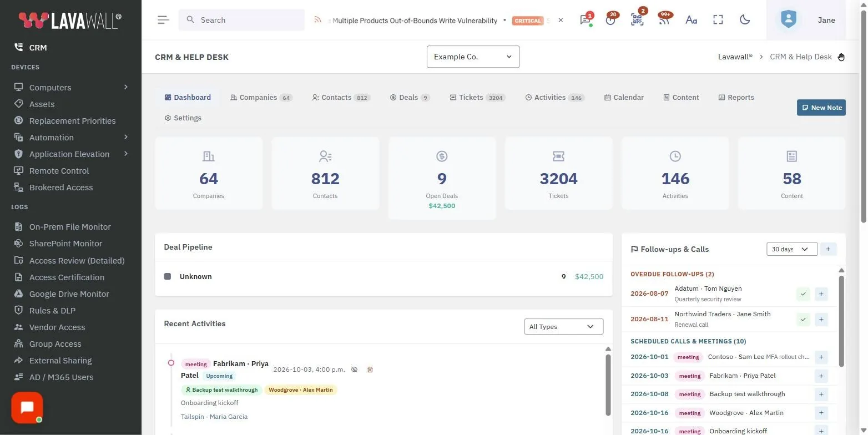Image resolution: width=868 pixels, height=435 pixels.
Task: Add new follow-up via header plus button
Action: coord(828,249)
